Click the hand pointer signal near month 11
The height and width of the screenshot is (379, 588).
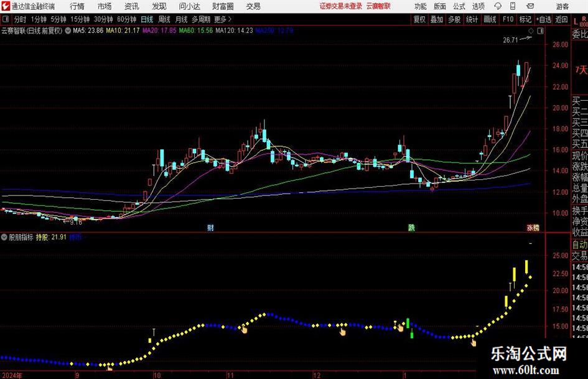coord(244,329)
